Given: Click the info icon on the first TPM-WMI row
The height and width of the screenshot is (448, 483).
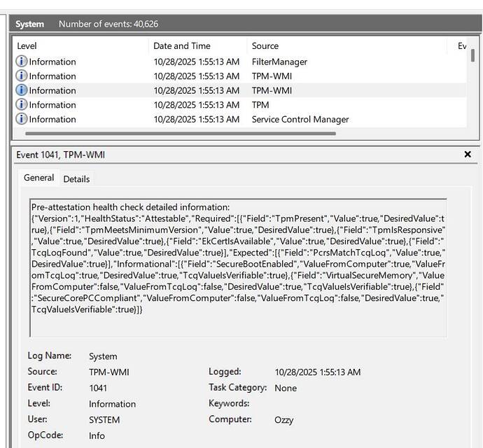Looking at the screenshot, I should [x=21, y=76].
